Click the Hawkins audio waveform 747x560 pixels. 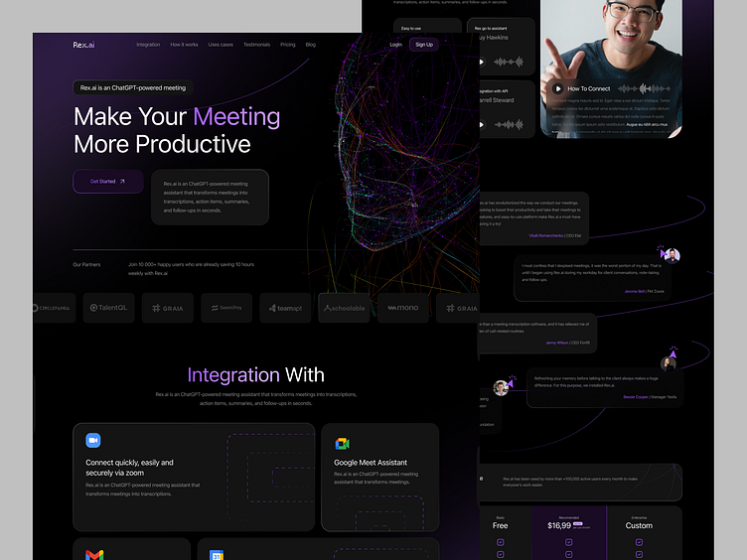pyautogui.click(x=509, y=62)
